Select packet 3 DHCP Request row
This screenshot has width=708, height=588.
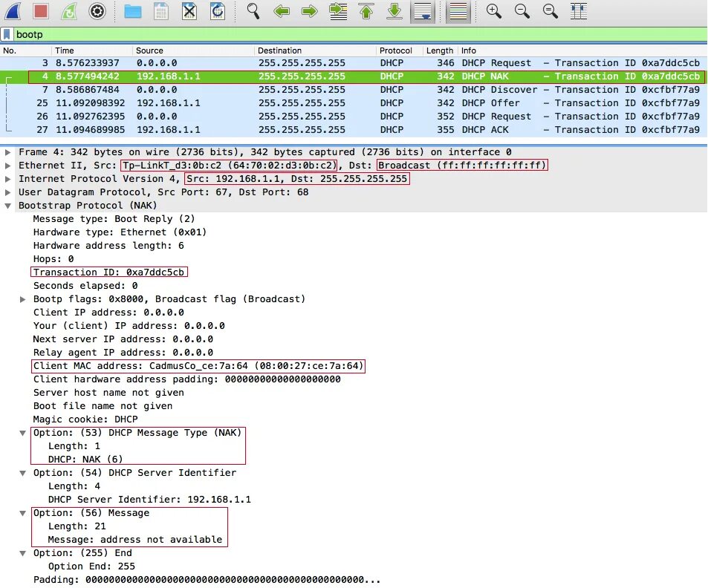354,63
